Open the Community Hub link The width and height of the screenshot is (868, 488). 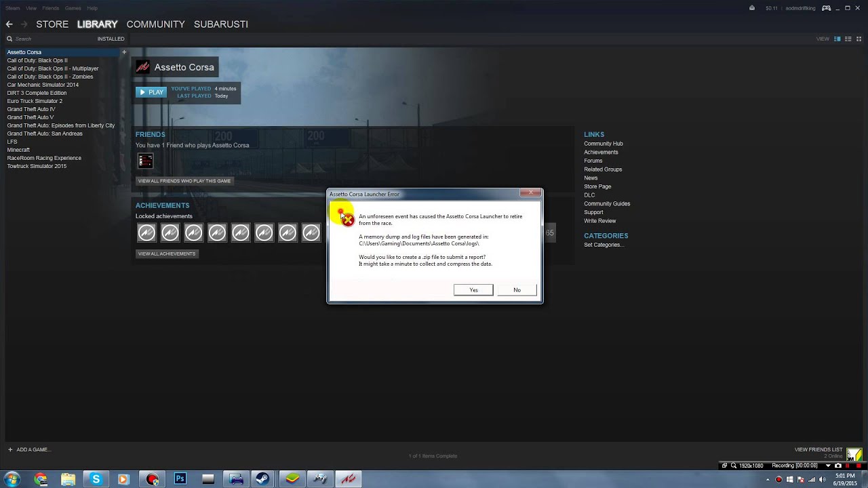pos(604,144)
